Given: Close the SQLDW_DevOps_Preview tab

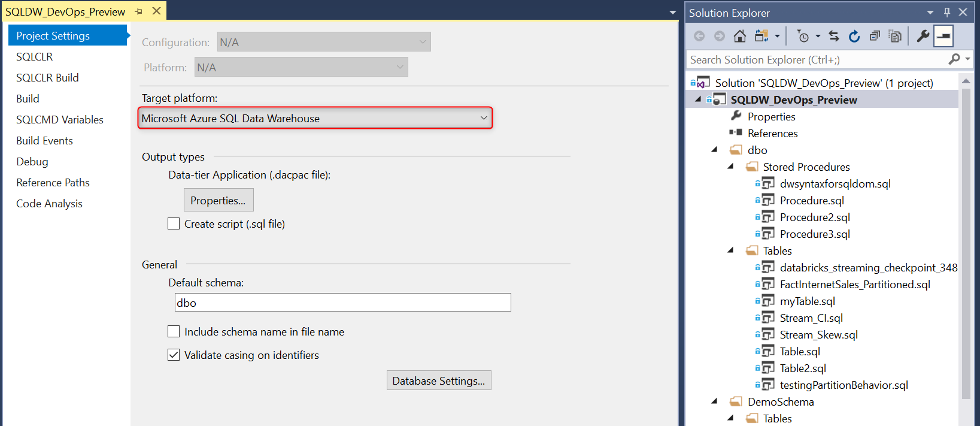Looking at the screenshot, I should pyautogui.click(x=156, y=11).
